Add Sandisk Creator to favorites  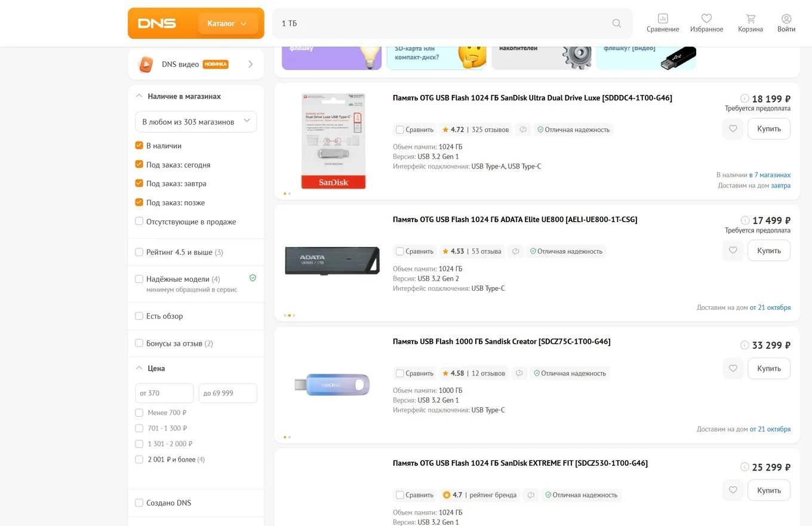click(x=733, y=369)
